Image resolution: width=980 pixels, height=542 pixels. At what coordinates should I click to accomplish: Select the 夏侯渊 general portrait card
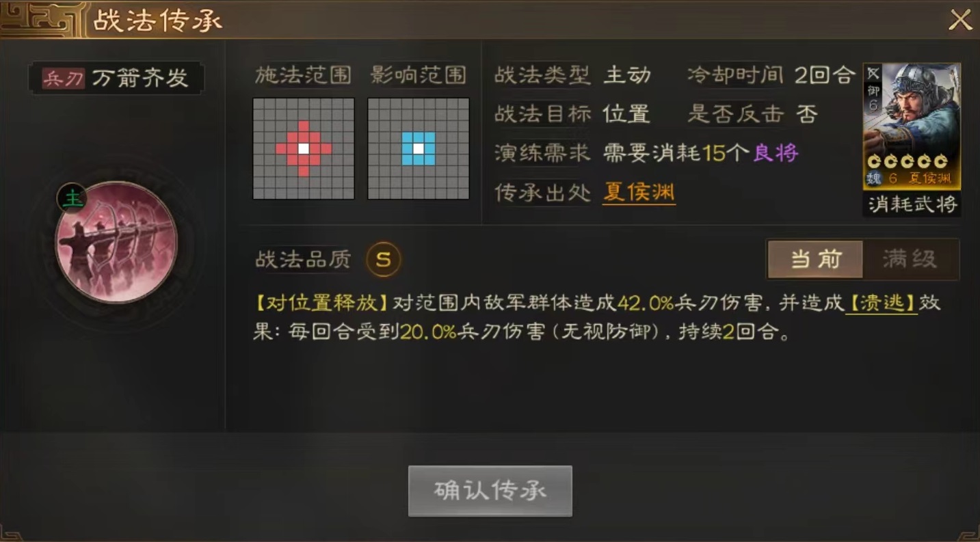click(x=912, y=126)
